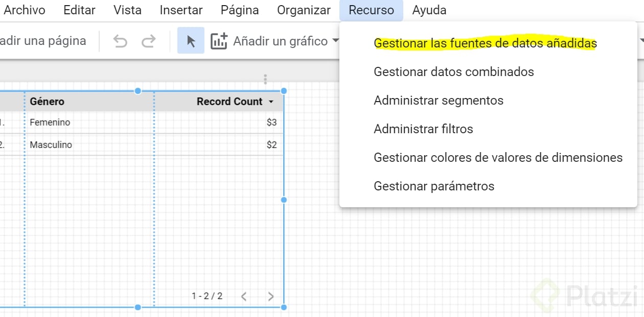
Task: Select Gestionar las fuentes de datos añadidas
Action: (485, 43)
